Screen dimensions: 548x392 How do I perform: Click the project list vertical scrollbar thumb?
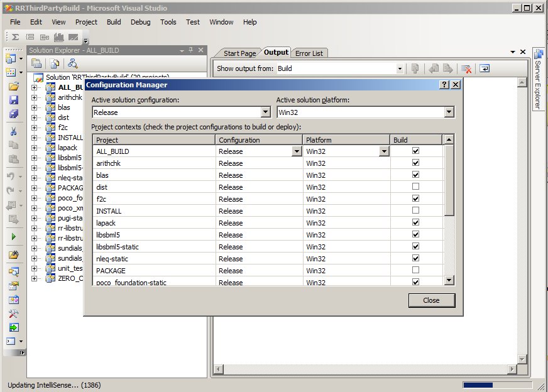449,181
